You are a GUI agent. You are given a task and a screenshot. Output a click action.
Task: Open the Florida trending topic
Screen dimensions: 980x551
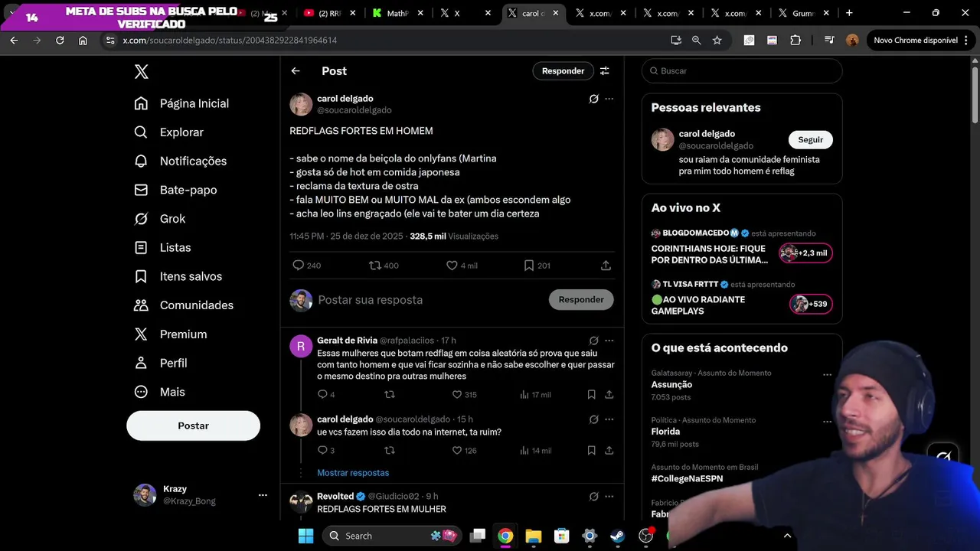click(x=665, y=432)
